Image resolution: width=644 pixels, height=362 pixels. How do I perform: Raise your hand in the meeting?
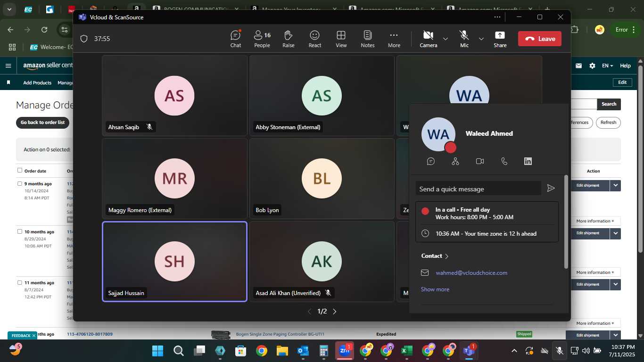tap(289, 39)
